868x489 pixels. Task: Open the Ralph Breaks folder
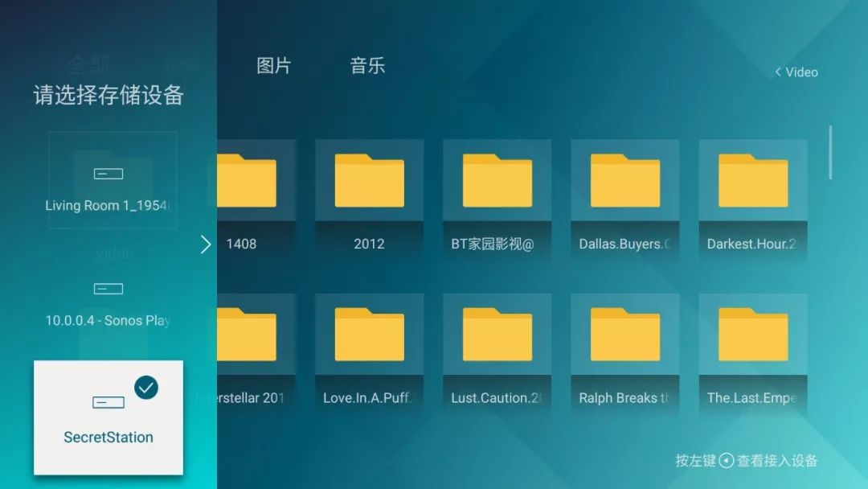pos(624,347)
